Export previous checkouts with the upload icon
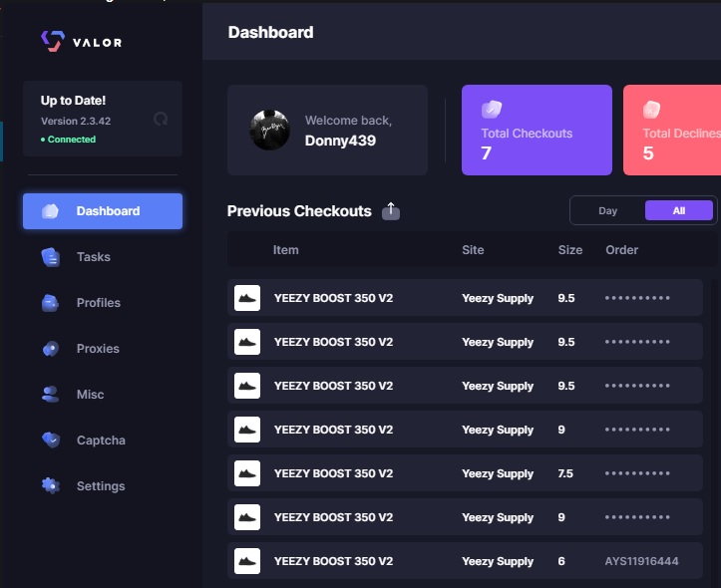The width and height of the screenshot is (721, 588). point(391,211)
